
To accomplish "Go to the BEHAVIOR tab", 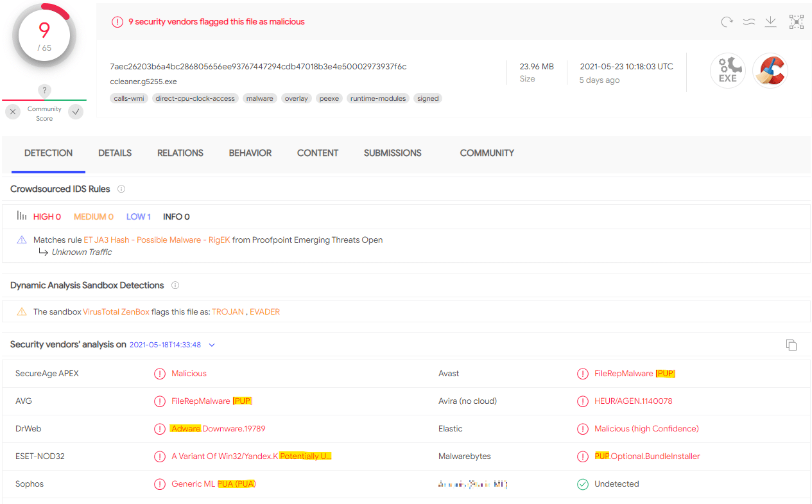I will click(250, 153).
